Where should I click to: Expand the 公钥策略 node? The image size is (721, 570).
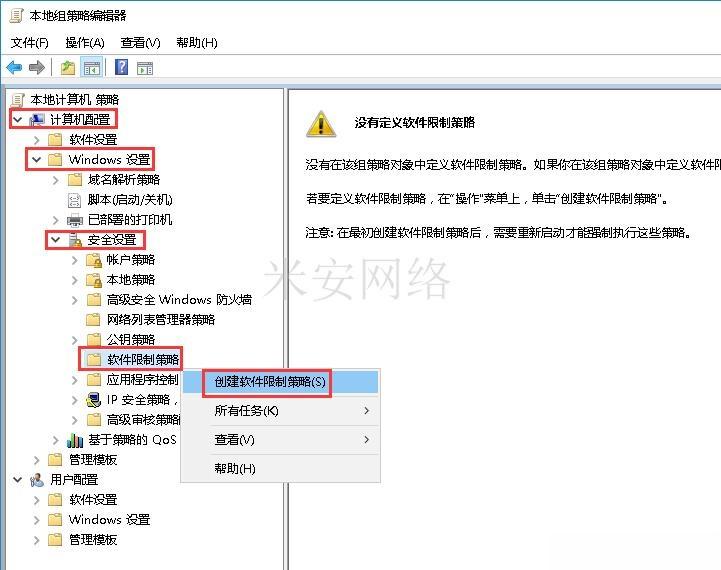[74, 340]
